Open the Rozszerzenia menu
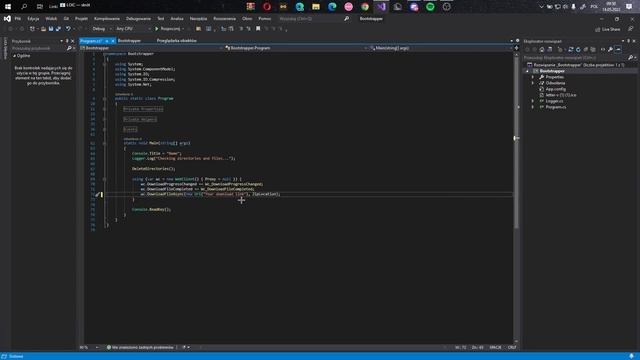 (224, 19)
